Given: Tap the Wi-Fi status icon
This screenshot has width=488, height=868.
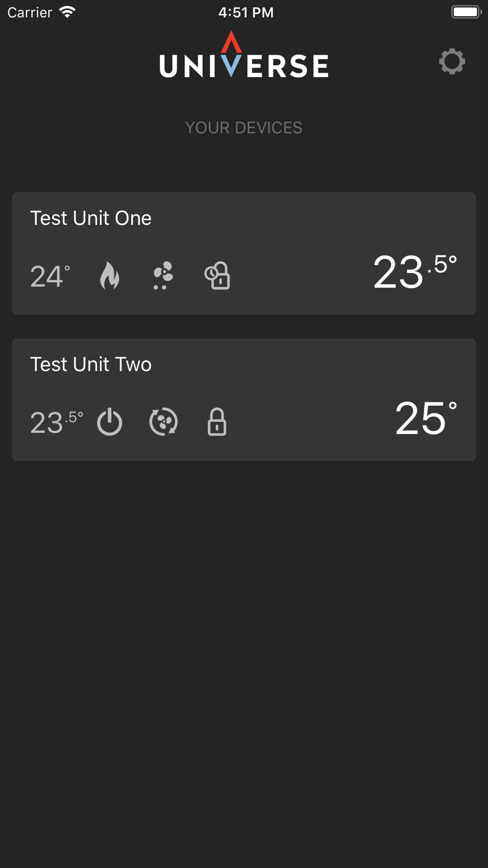Looking at the screenshot, I should click(x=67, y=12).
